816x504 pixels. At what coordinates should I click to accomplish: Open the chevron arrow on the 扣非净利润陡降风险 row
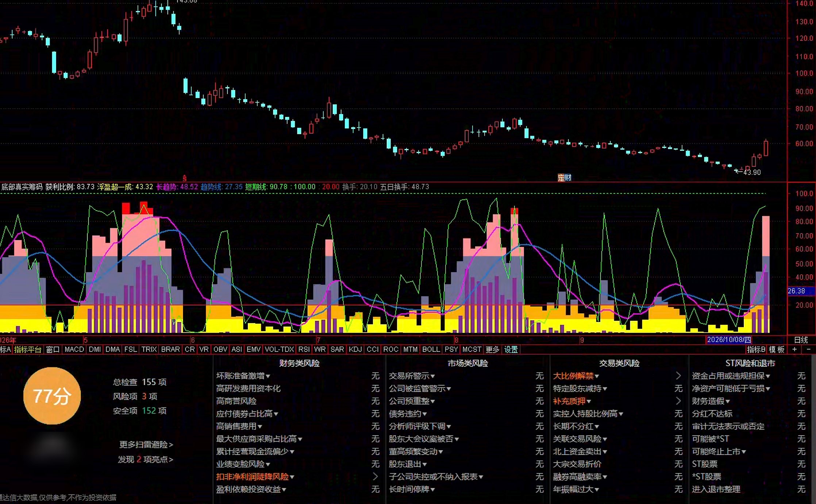click(x=375, y=476)
